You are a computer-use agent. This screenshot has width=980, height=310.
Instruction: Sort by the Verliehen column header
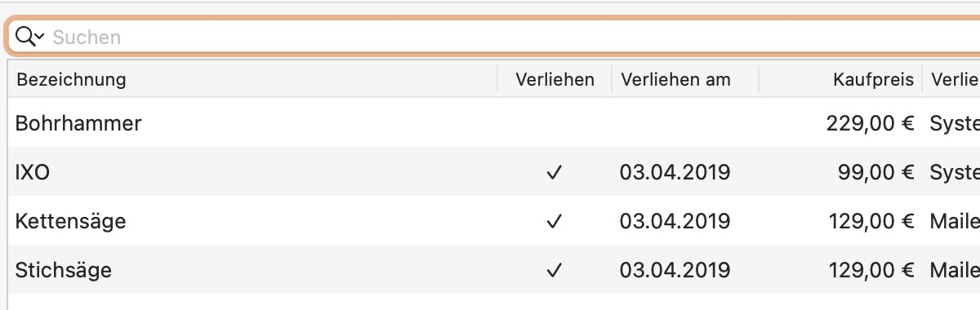coord(555,80)
